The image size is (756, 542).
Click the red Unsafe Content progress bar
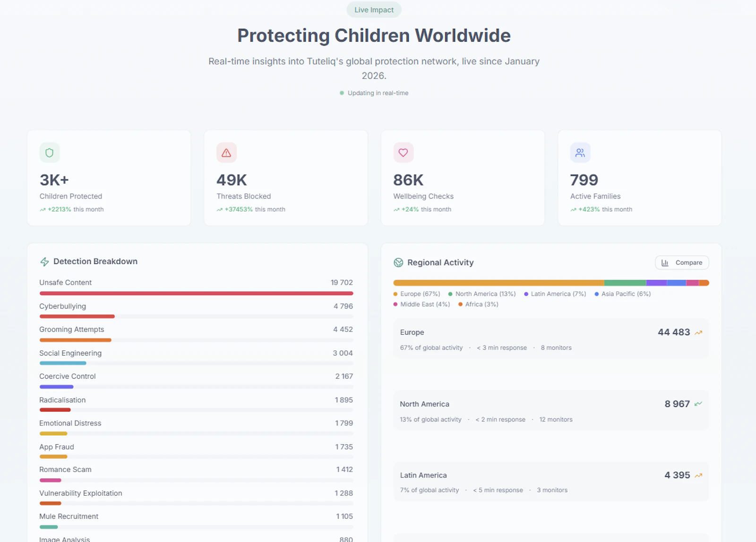click(196, 293)
